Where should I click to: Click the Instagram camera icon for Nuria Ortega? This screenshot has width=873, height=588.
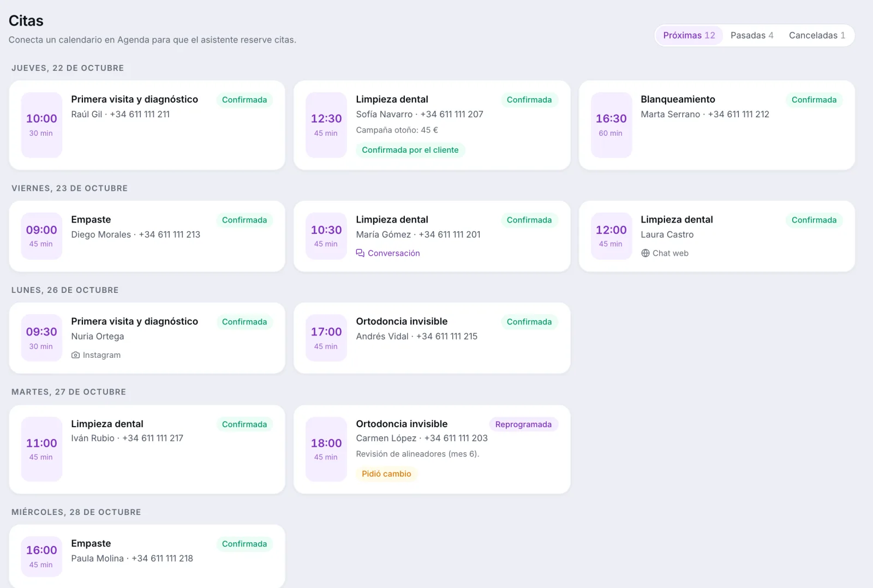pos(76,355)
